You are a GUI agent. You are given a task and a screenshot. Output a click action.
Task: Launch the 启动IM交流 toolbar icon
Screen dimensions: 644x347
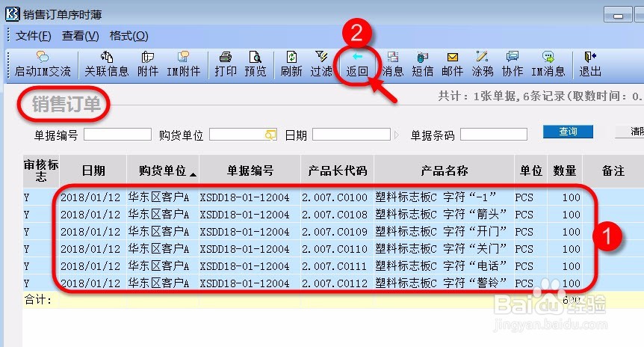coord(43,64)
